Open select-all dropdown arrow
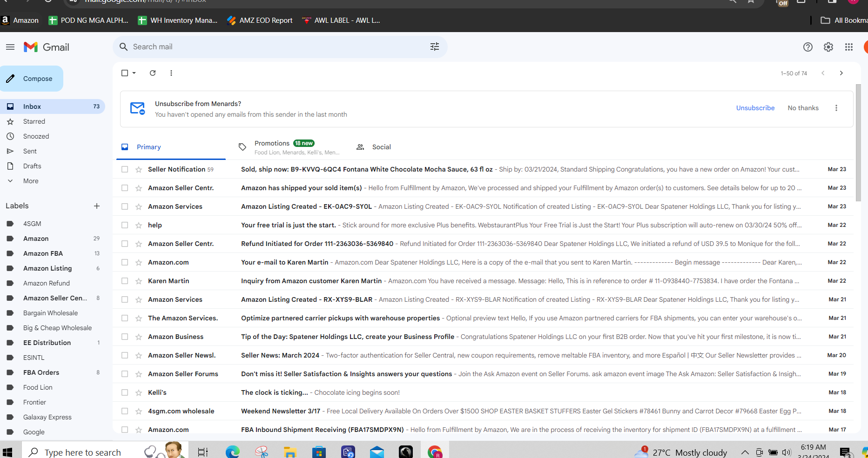 coord(134,73)
